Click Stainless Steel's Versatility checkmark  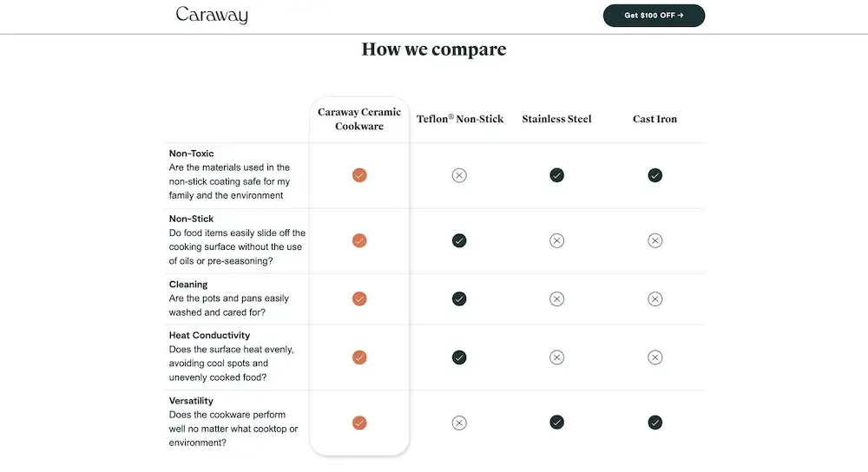[557, 423]
